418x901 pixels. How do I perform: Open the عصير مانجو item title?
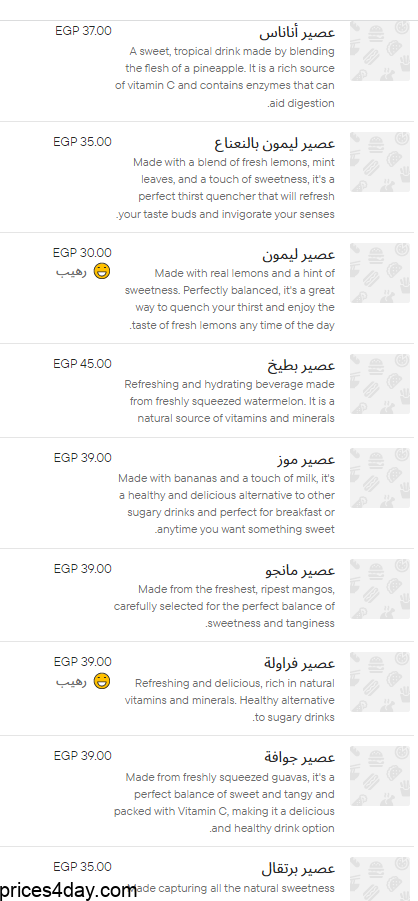[300, 569]
